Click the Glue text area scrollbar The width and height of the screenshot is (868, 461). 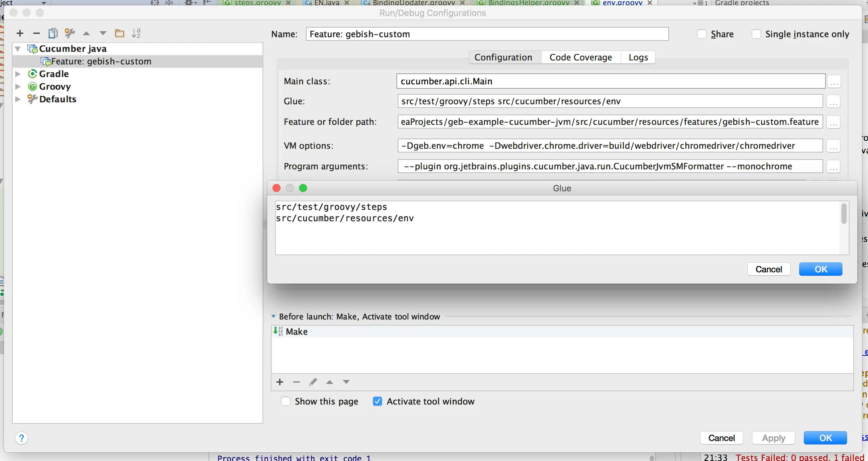click(844, 214)
